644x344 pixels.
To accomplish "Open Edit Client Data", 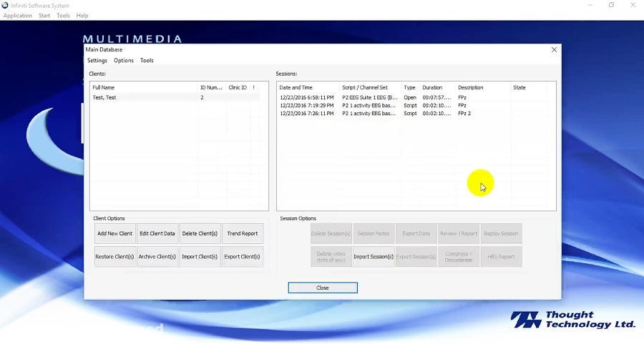I will [x=157, y=233].
